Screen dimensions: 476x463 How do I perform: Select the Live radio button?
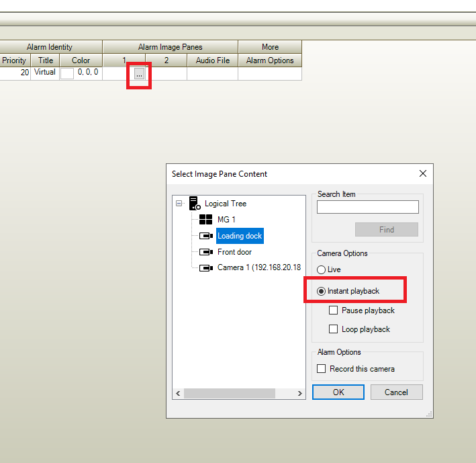click(x=322, y=269)
